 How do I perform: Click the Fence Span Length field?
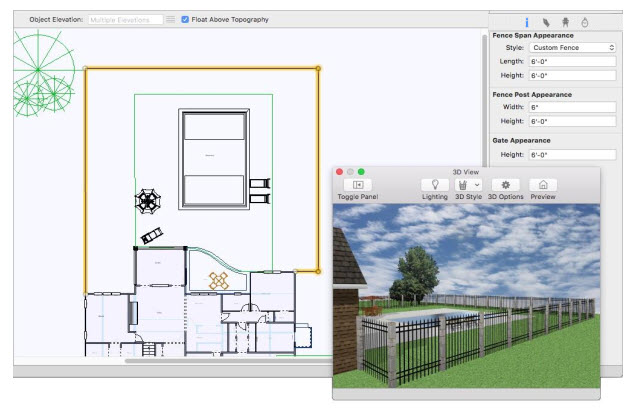[x=573, y=61]
